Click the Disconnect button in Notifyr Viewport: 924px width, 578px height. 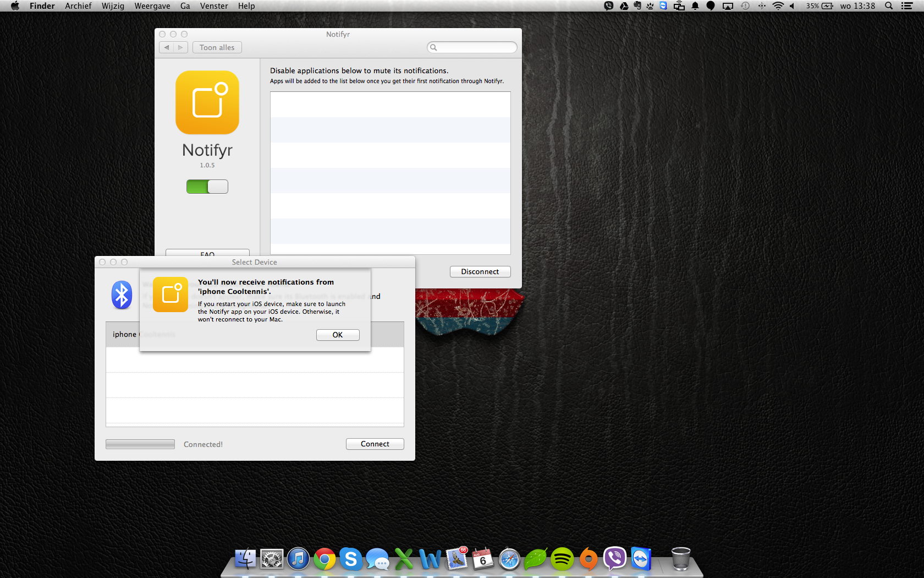pos(480,271)
